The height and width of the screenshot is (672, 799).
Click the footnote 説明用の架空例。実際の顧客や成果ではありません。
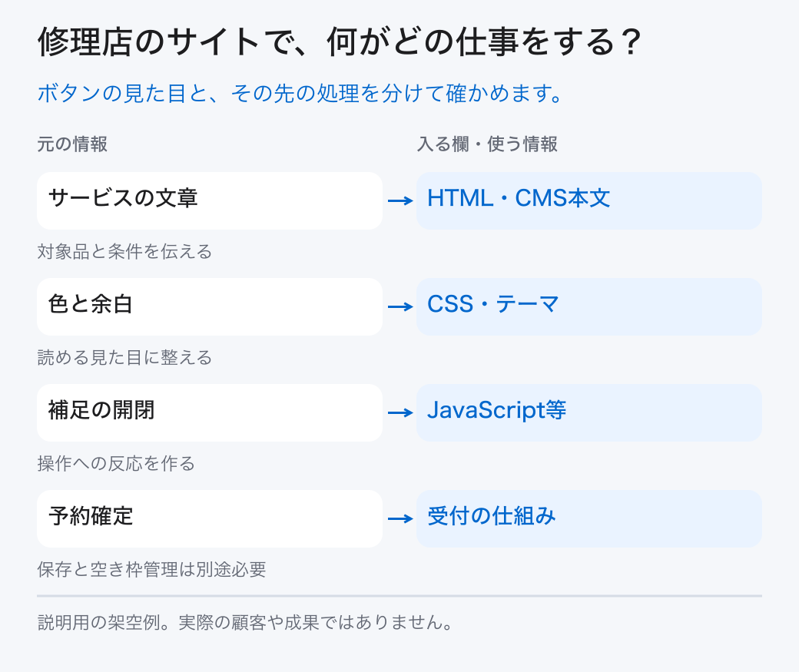tap(245, 623)
